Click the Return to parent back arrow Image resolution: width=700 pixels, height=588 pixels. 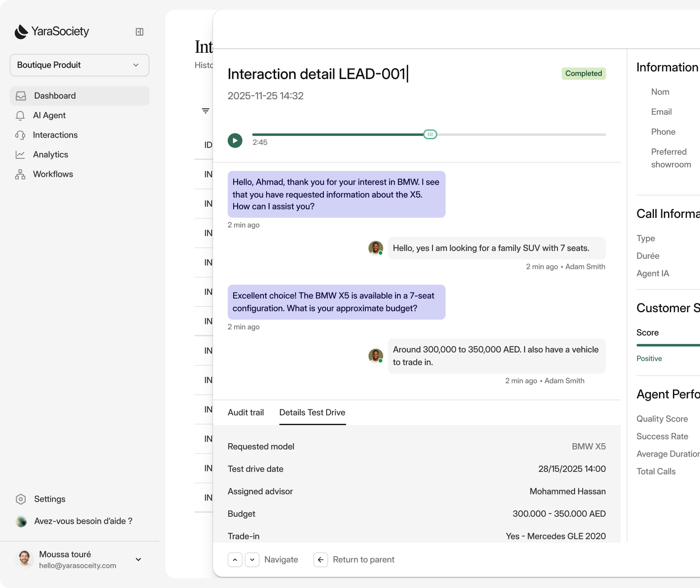[x=321, y=560]
